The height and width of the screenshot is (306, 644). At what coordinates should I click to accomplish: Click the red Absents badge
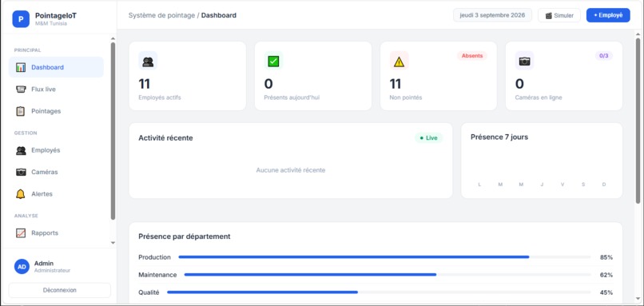pyautogui.click(x=472, y=56)
